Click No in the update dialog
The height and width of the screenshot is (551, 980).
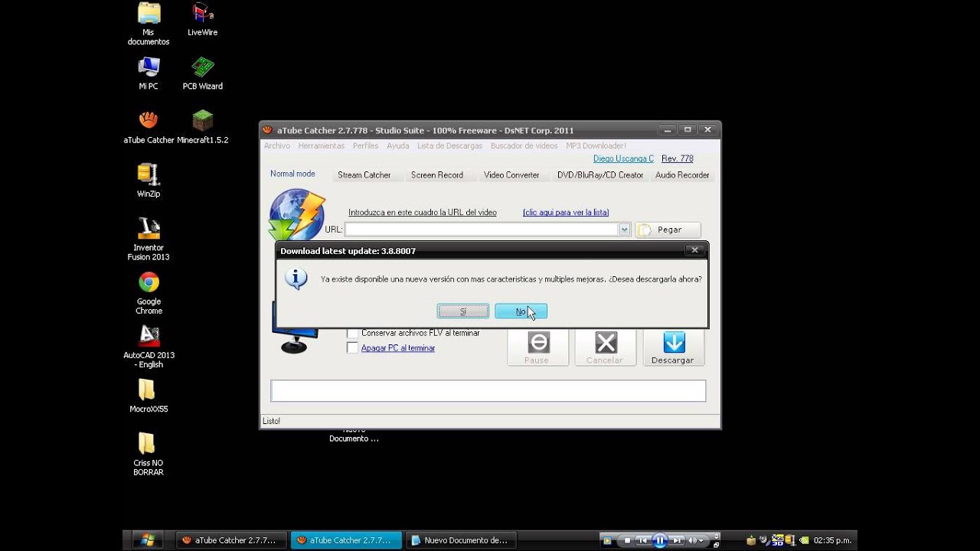click(521, 311)
